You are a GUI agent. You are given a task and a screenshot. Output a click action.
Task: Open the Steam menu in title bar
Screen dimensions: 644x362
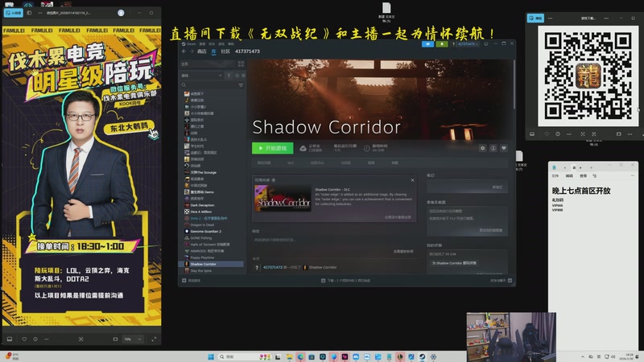click(189, 44)
